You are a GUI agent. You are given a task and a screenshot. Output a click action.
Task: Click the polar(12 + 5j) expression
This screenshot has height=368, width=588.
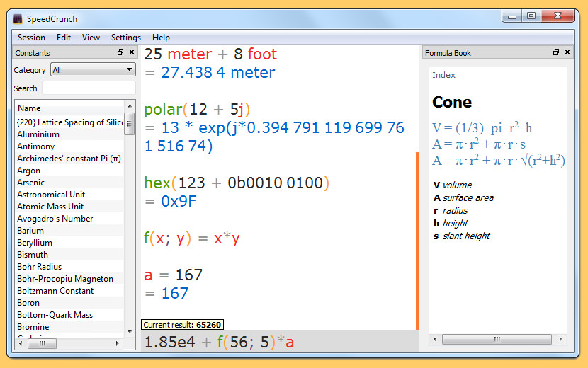197,110
